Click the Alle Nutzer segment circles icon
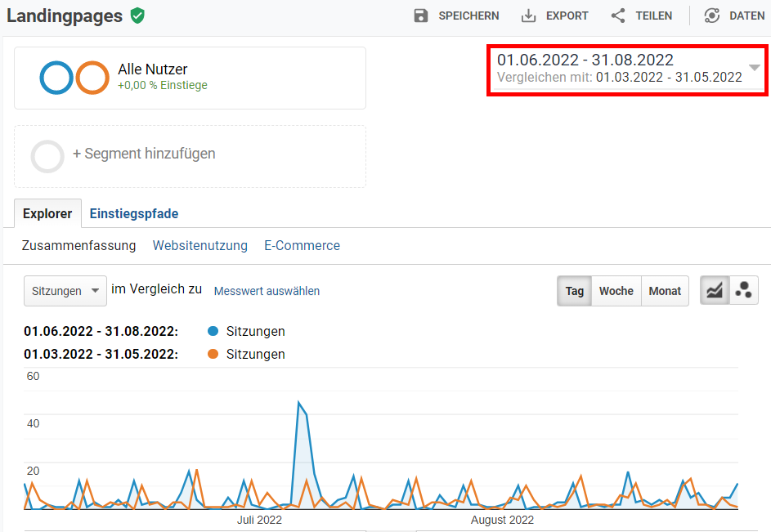The height and width of the screenshot is (532, 771). (73, 78)
